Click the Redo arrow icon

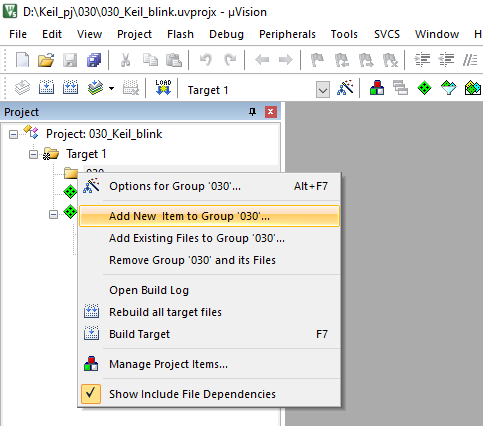pyautogui.click(x=230, y=60)
